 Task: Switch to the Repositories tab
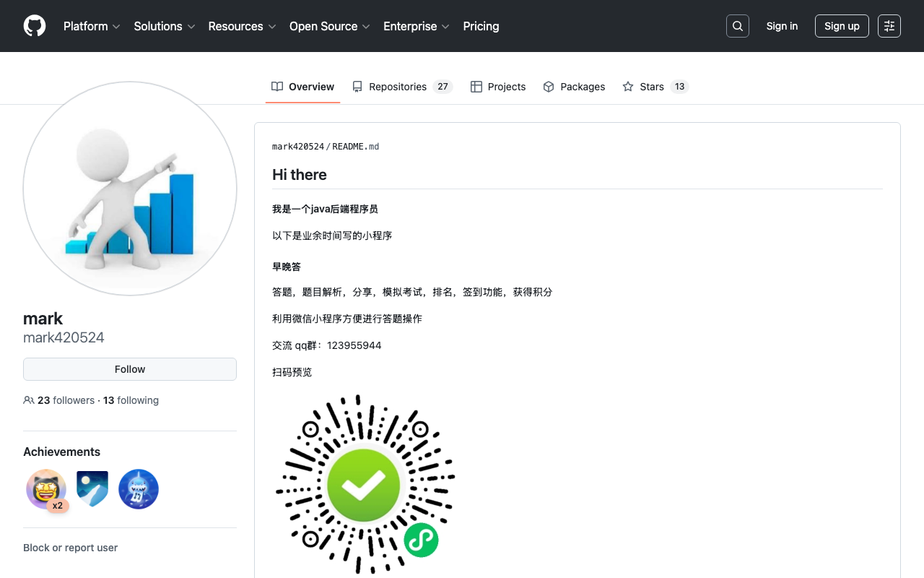pyautogui.click(x=402, y=87)
